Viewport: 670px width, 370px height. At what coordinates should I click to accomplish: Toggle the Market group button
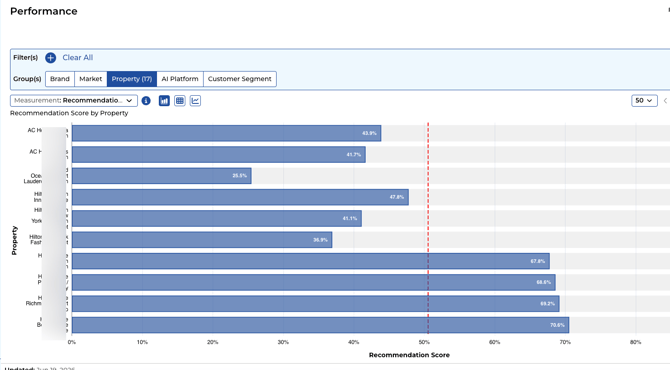point(91,79)
